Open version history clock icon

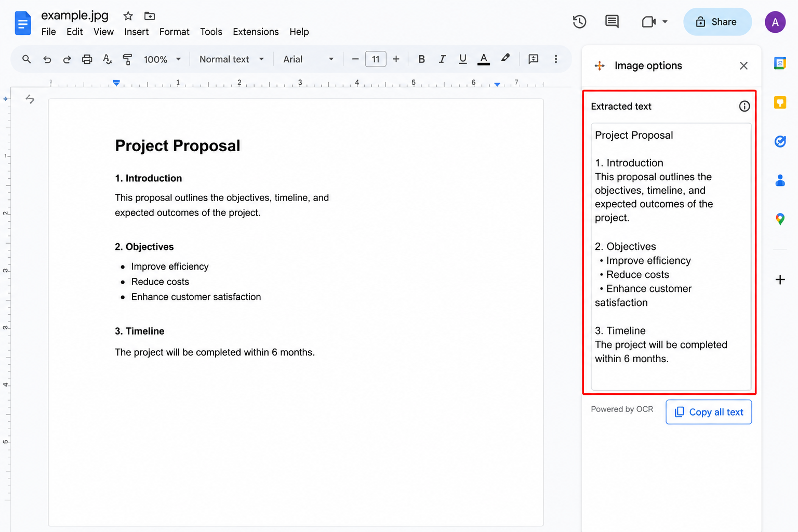point(579,22)
